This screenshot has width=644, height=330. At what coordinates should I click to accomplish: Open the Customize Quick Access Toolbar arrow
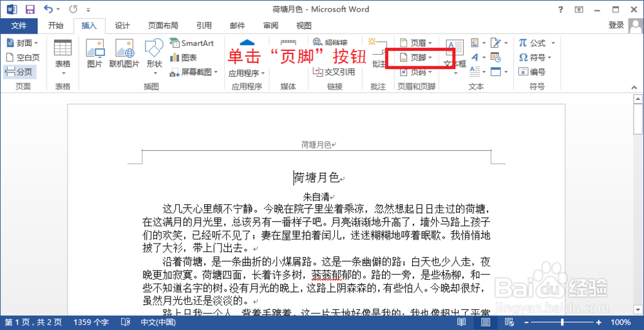89,10
